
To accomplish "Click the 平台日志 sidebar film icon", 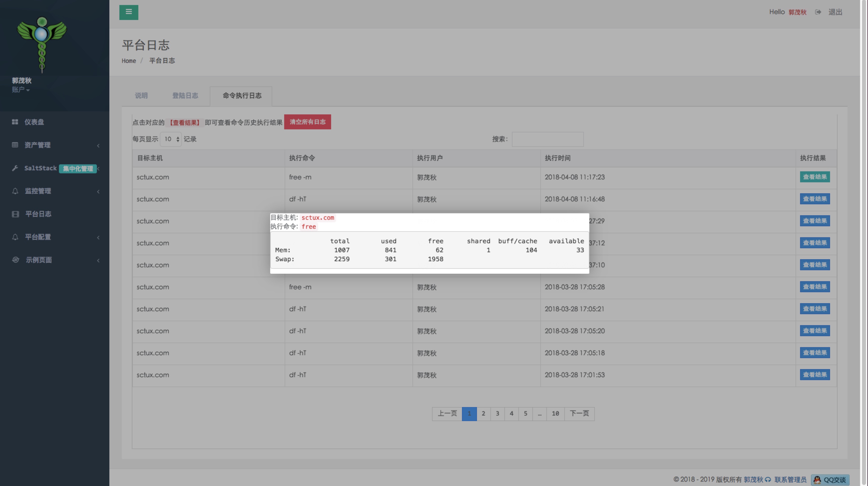I will (x=15, y=214).
